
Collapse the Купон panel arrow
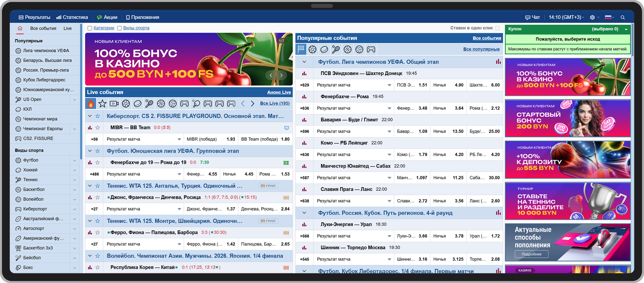pyautogui.click(x=626, y=29)
